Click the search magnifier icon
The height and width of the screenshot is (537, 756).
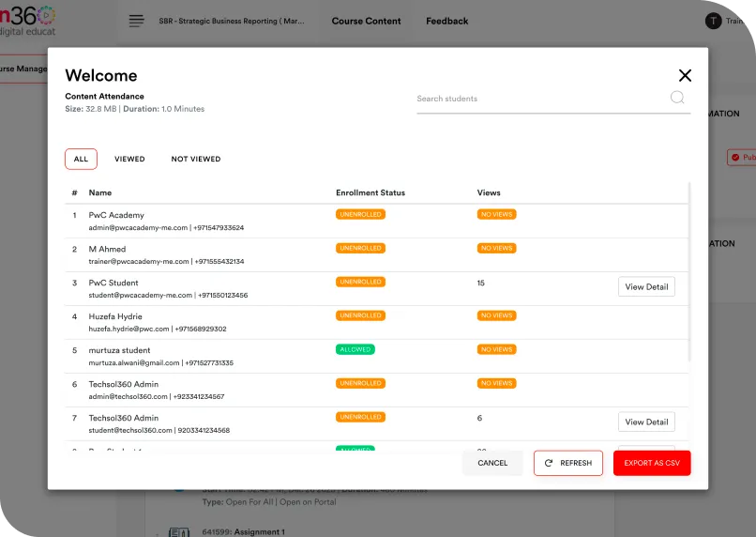tap(677, 98)
